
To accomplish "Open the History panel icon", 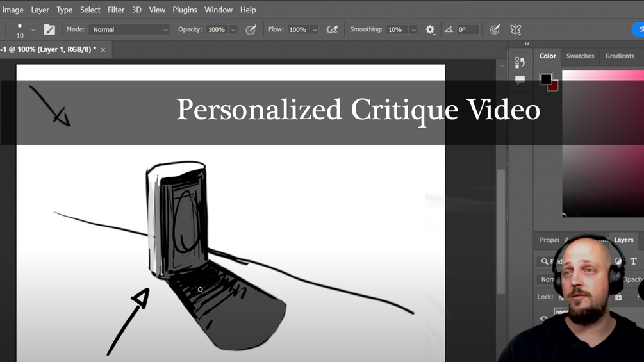I will (520, 62).
